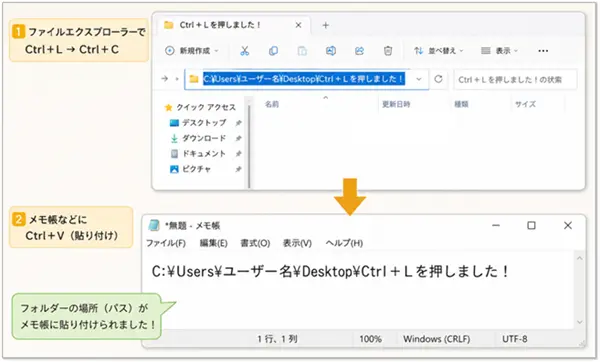Click the Share icon in Explorer toolbar

tap(359, 51)
